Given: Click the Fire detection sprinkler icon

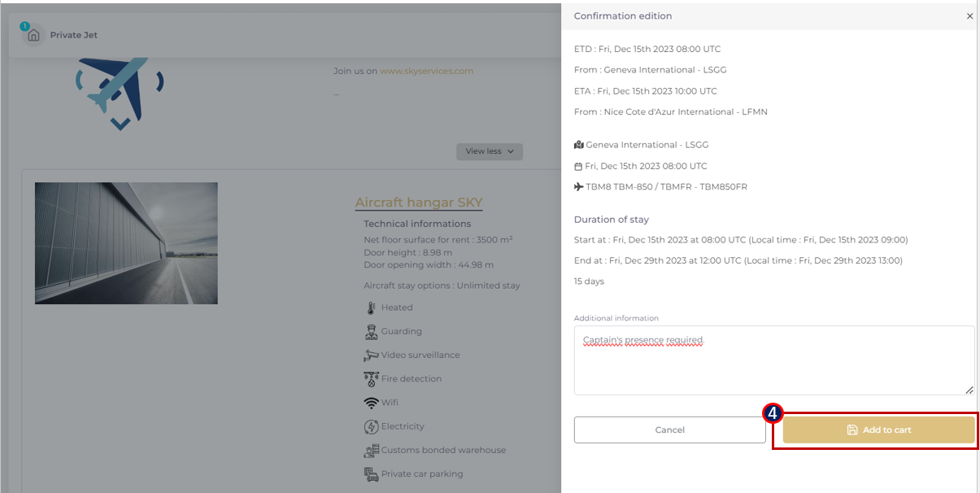Looking at the screenshot, I should [371, 379].
